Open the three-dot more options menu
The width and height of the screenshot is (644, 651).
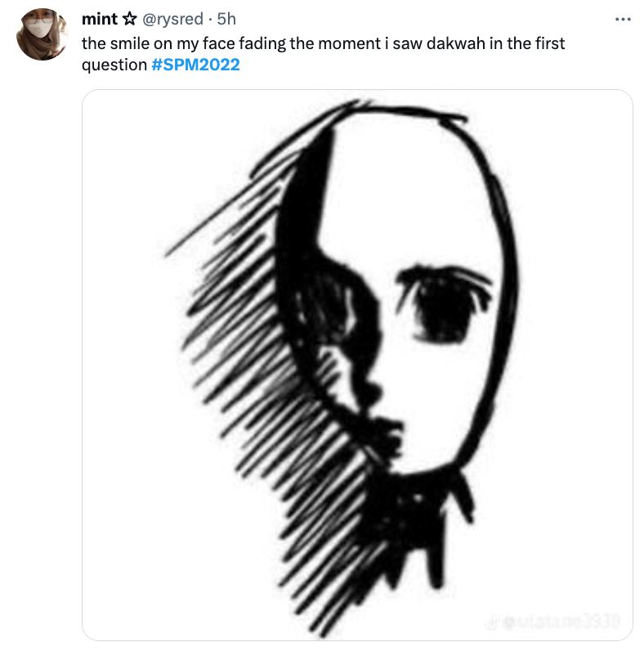click(623, 19)
